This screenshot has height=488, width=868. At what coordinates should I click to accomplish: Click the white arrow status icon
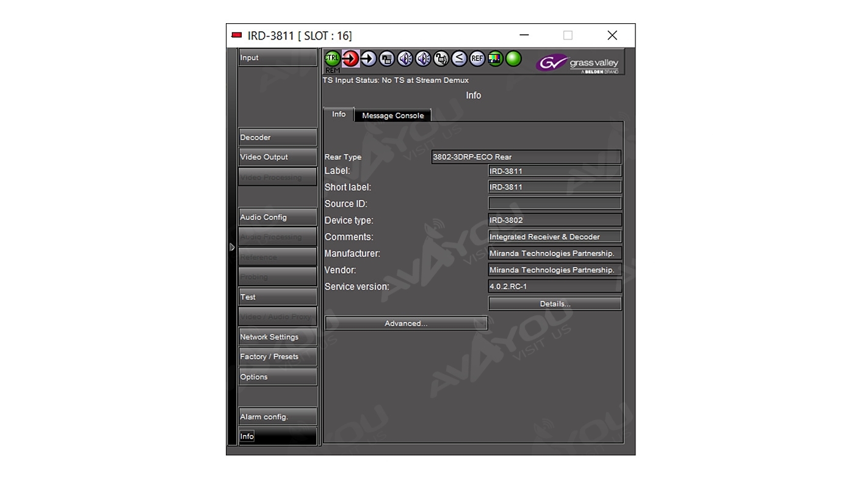[369, 59]
